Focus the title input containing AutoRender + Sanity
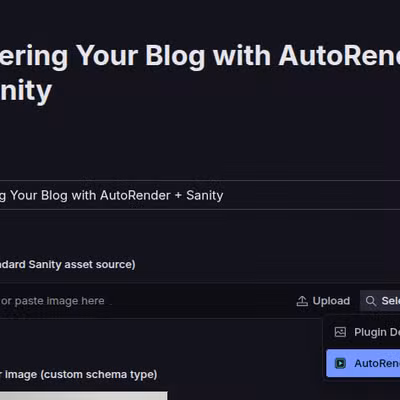 point(200,195)
